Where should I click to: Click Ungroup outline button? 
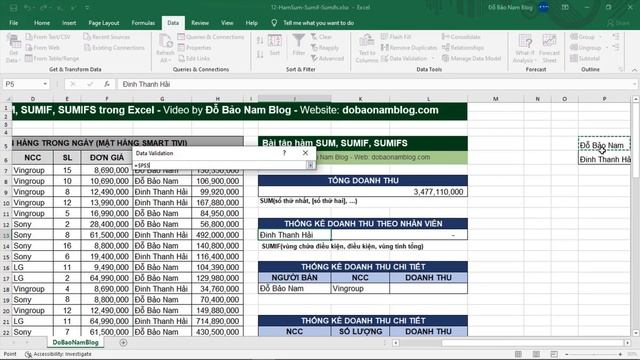point(586,48)
